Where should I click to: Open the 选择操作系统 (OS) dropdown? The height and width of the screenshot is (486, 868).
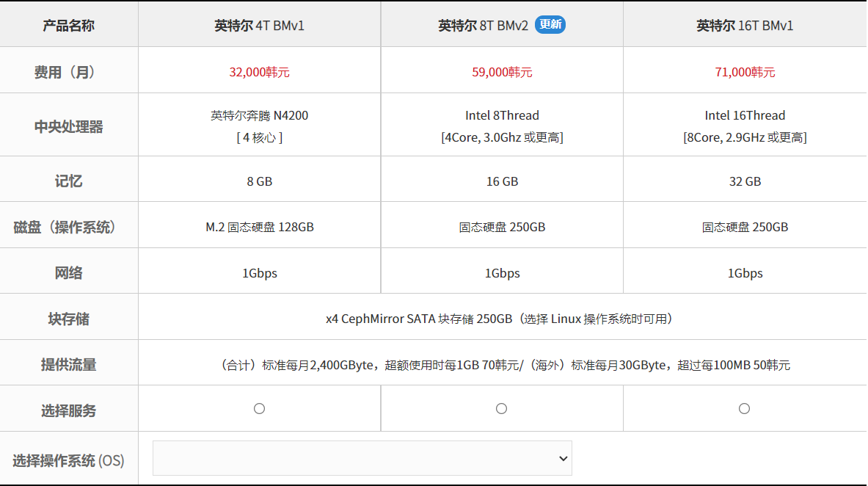pos(362,458)
